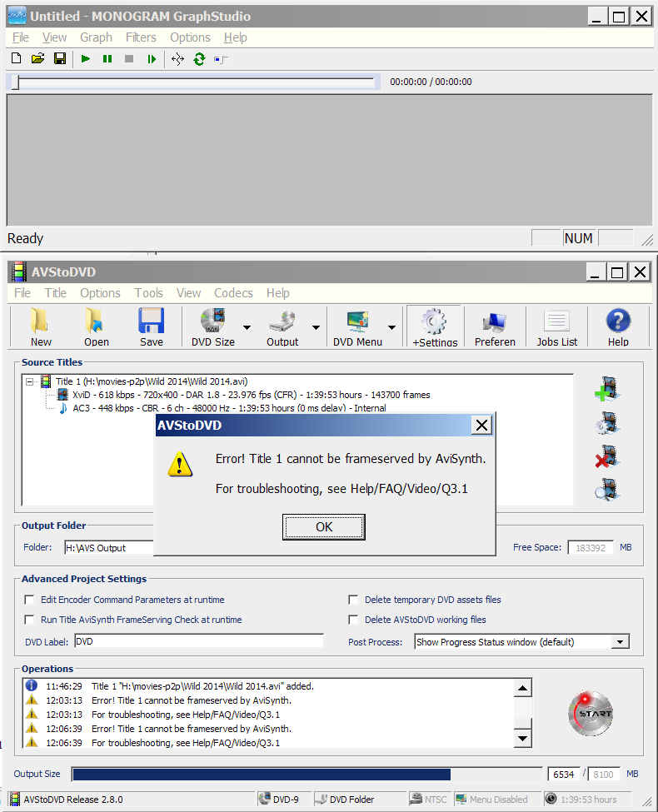Open the Options menu in GraphStudio
The image size is (658, 812).
190,37
